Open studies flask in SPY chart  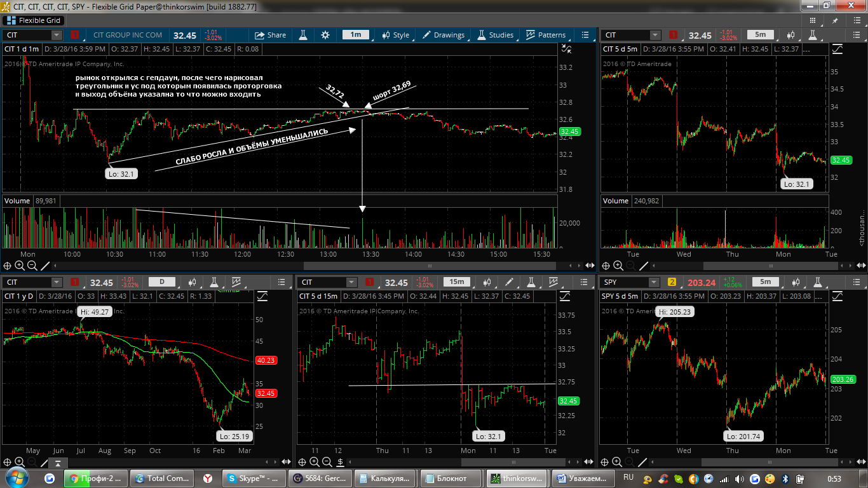click(818, 282)
